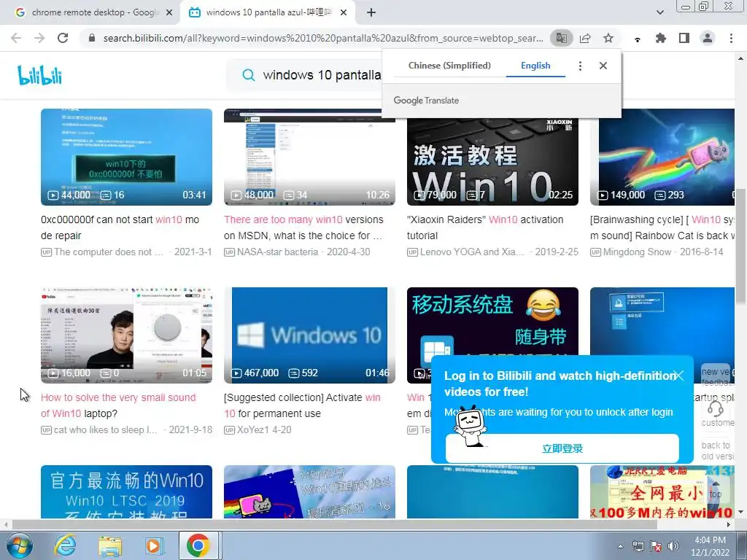This screenshot has height=560, width=747.
Task: Show hidden system tray icons
Action: click(620, 547)
